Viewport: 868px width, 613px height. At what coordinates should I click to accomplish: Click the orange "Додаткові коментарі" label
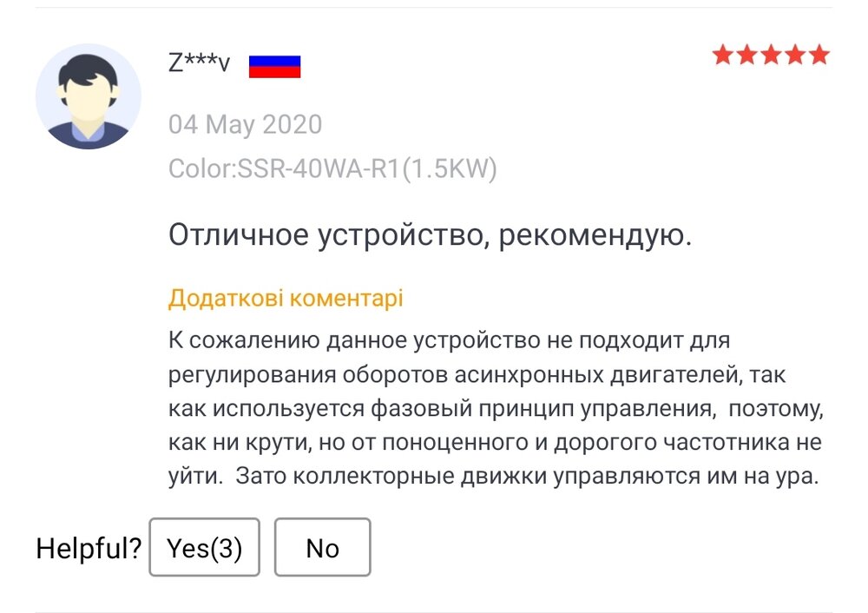coord(286,299)
